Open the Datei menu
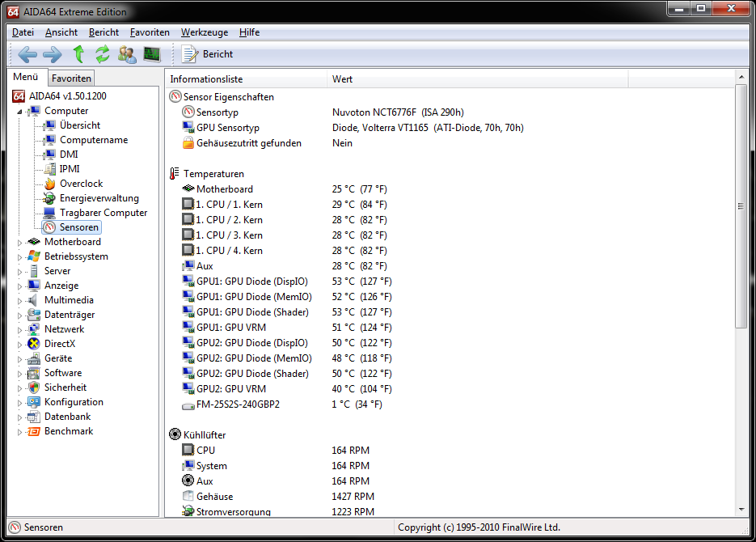This screenshot has width=756, height=542. pos(23,32)
